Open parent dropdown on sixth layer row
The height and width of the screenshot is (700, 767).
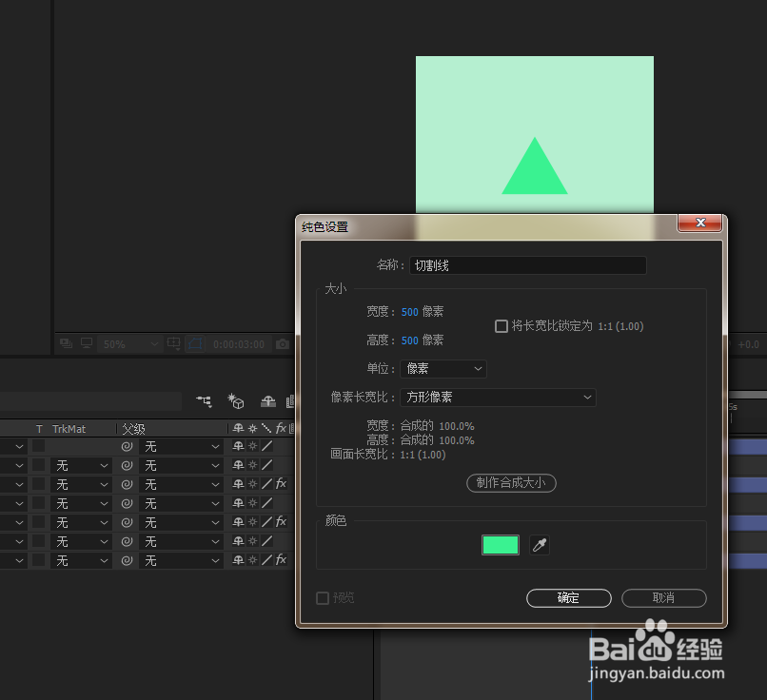click(180, 541)
